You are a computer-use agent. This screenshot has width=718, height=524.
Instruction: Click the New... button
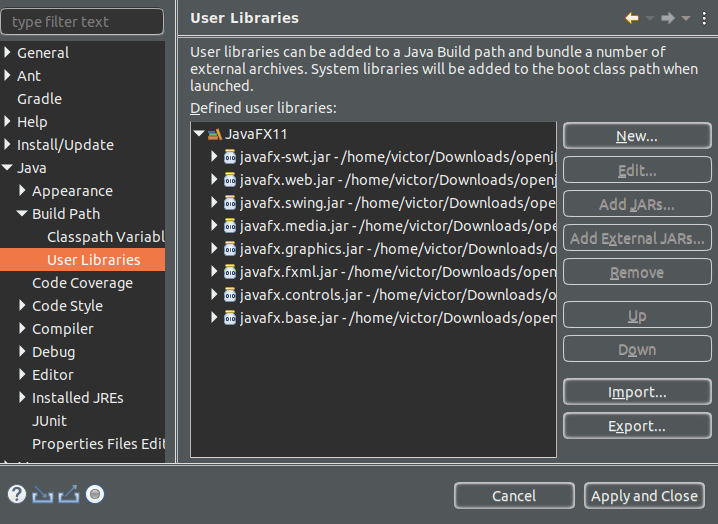click(x=637, y=136)
